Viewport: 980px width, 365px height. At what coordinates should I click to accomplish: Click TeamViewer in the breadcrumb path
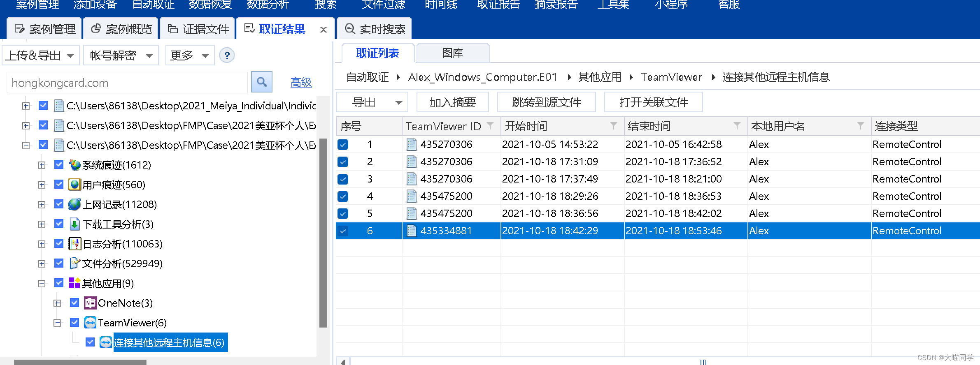tap(671, 77)
